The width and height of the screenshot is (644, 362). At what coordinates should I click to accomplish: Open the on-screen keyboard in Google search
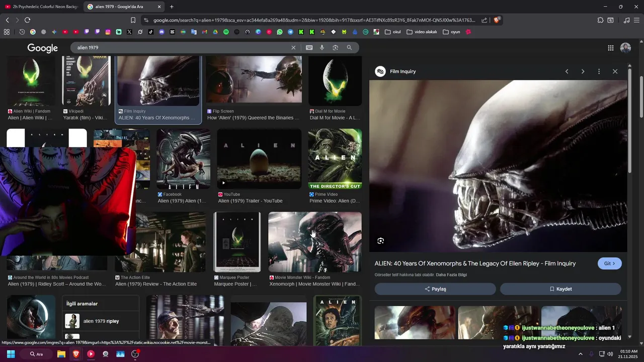click(x=309, y=48)
